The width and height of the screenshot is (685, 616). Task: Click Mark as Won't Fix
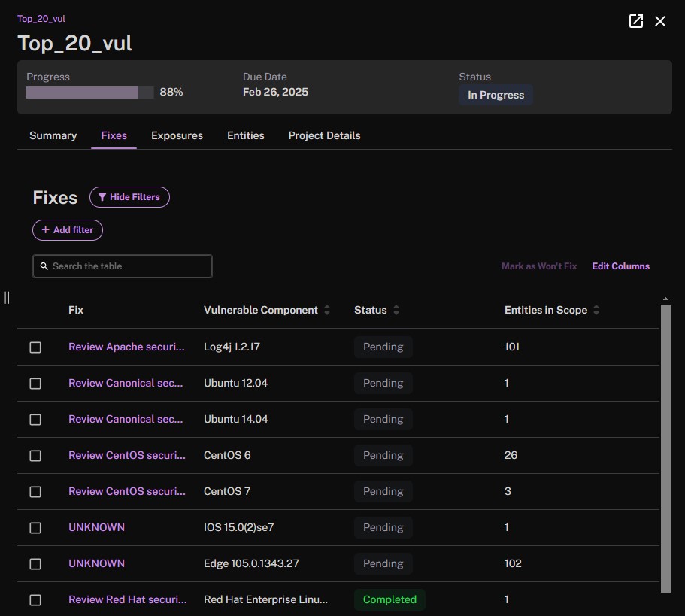coord(539,266)
